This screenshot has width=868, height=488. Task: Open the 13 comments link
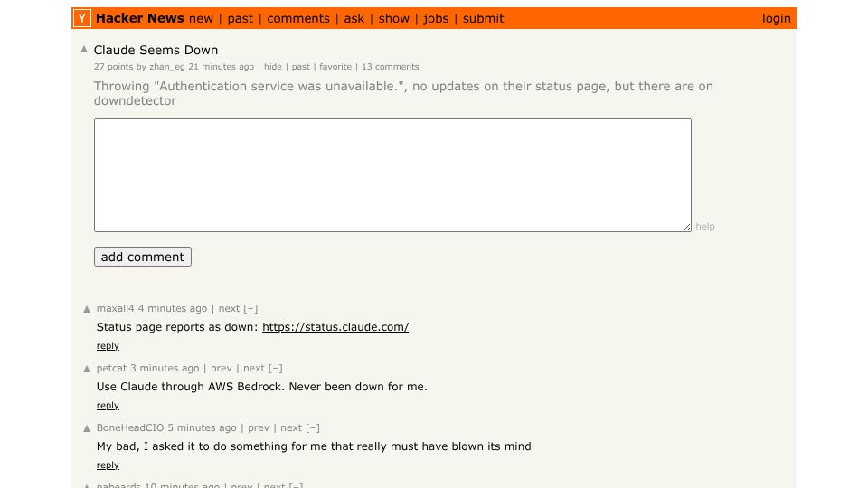391,67
